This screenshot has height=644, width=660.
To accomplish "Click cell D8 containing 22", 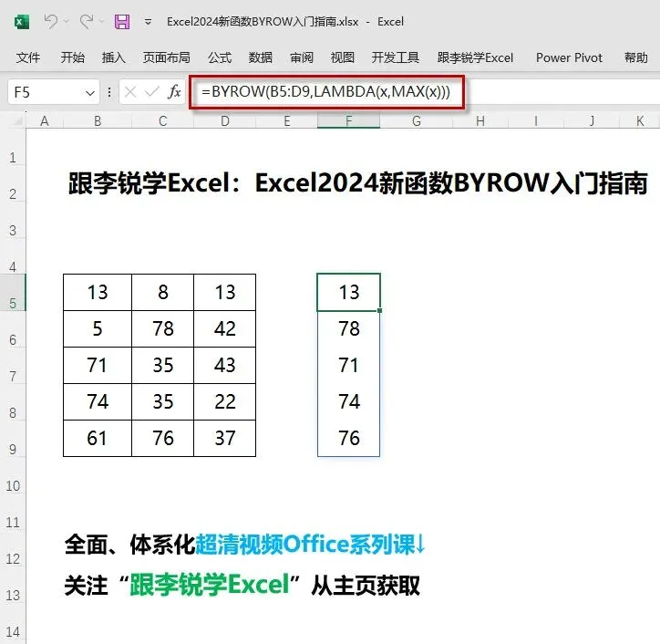I will click(225, 401).
